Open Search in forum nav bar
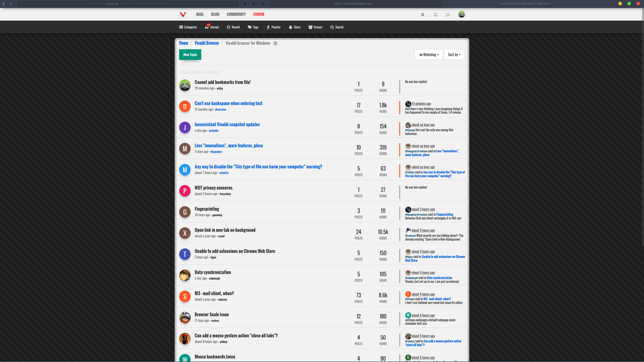The image size is (644, 362). pyautogui.click(x=337, y=27)
